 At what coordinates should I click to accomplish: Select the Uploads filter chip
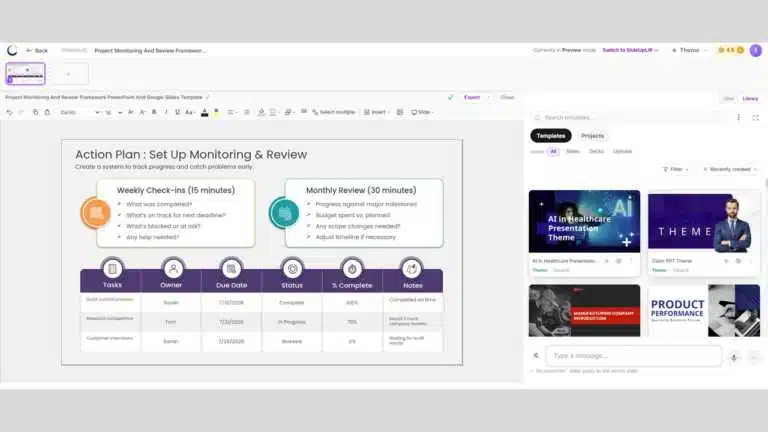tap(623, 151)
